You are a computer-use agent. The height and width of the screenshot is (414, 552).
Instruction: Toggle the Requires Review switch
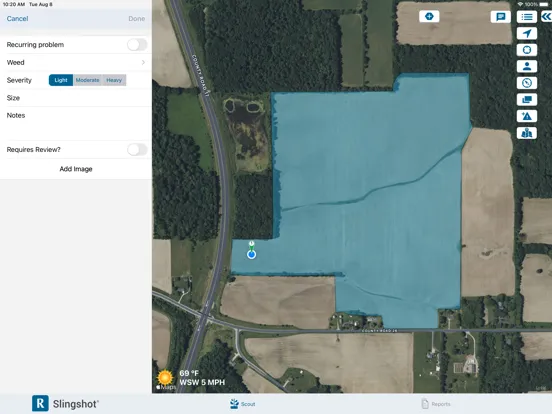pos(137,150)
